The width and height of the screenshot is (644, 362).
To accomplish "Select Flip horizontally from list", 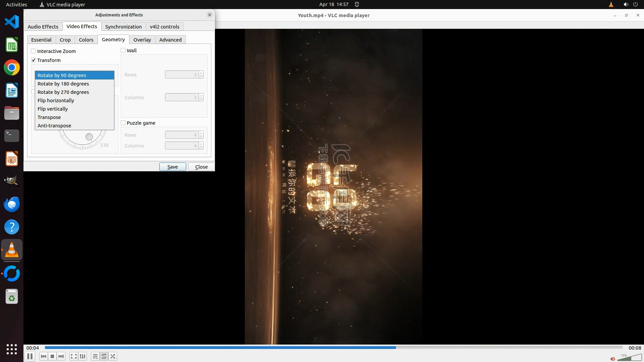I will 56,101.
